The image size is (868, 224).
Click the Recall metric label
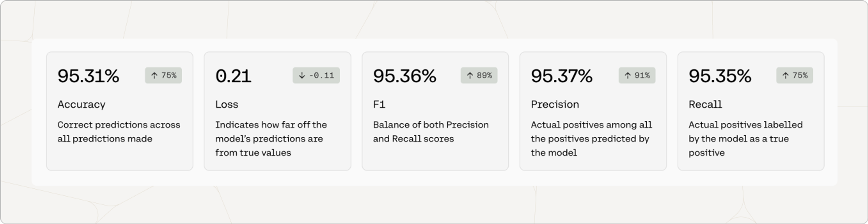point(705,104)
